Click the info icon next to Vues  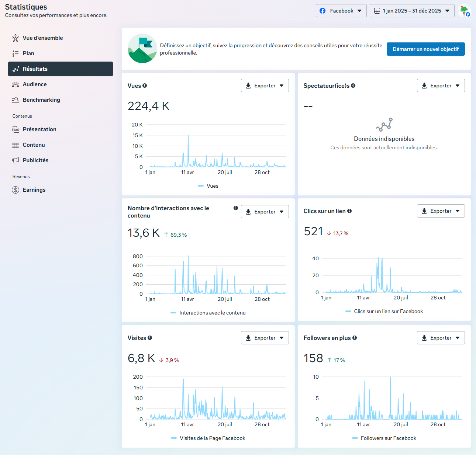[145, 86]
